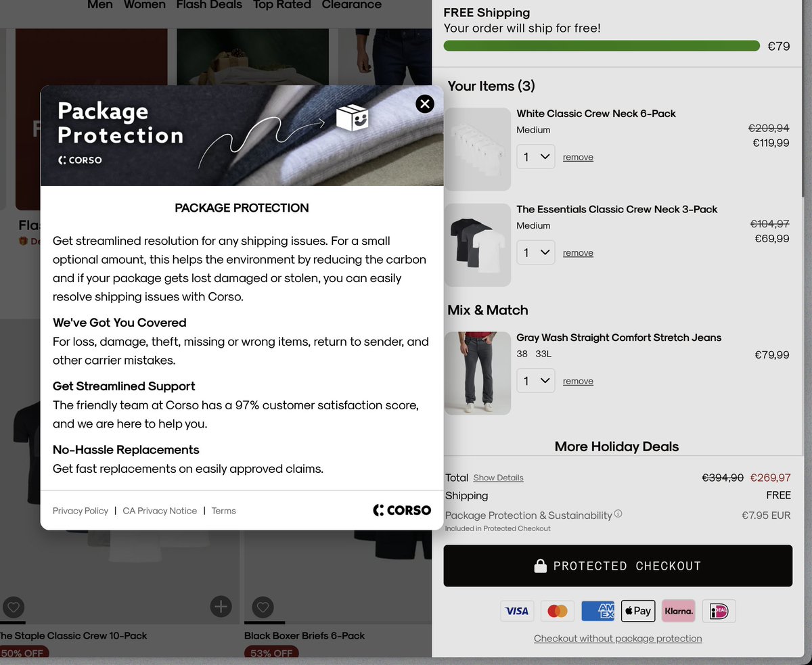
Task: Click the Corso logo in banner header
Action: [80, 160]
